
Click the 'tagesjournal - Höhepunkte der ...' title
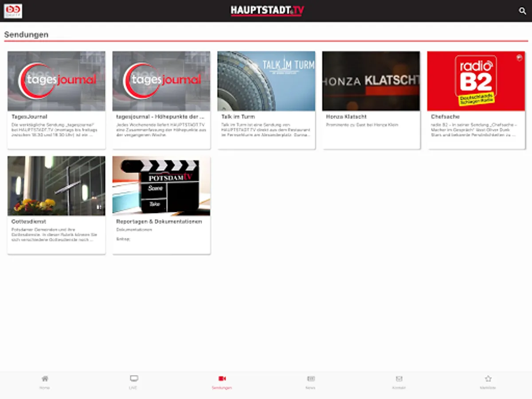(160, 117)
